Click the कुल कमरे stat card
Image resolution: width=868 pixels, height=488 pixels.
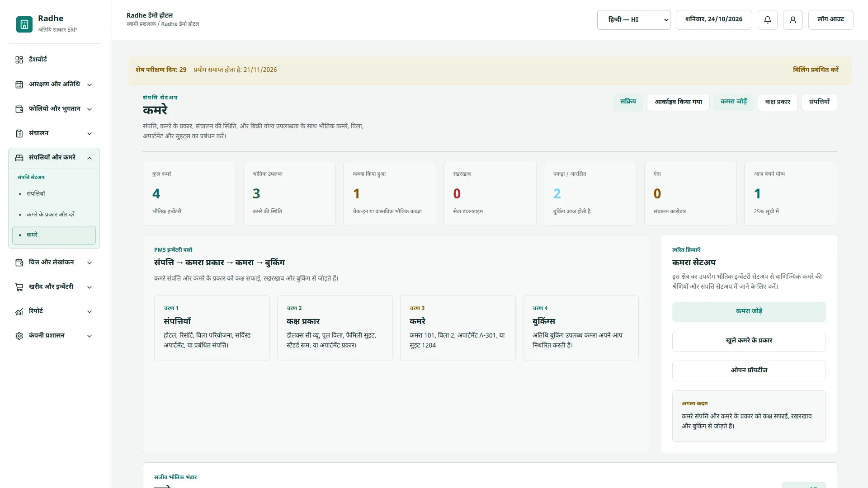pos(189,193)
